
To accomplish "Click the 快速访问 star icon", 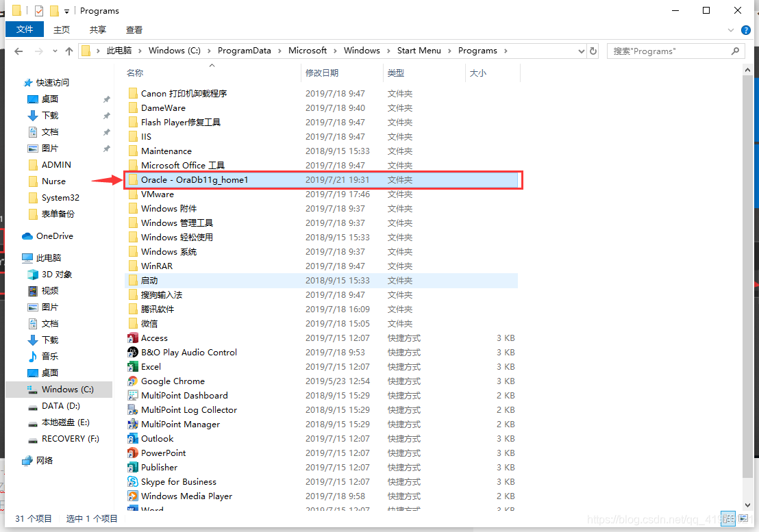I will (x=28, y=83).
